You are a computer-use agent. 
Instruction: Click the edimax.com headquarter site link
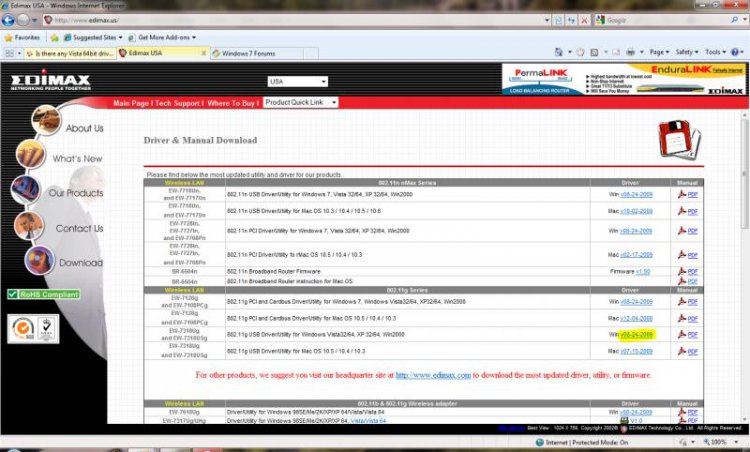[433, 375]
